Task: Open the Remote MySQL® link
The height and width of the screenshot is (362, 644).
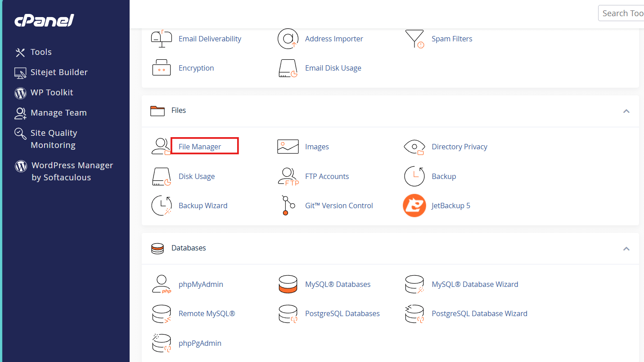Action: point(207,313)
